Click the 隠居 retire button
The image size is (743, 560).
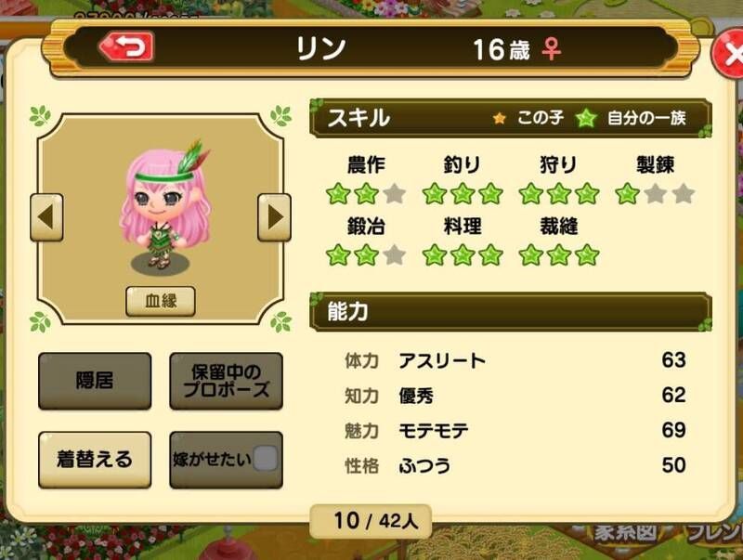(95, 381)
